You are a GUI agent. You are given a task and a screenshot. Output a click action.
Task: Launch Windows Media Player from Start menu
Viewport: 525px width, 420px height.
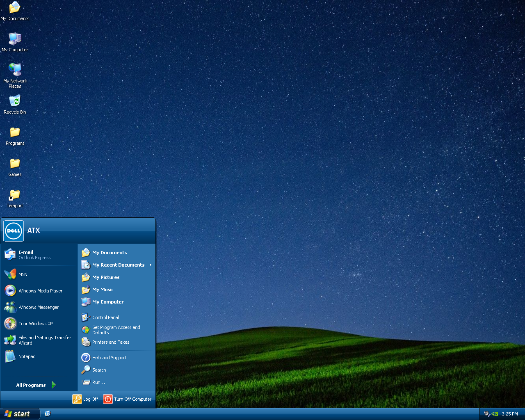pos(39,291)
